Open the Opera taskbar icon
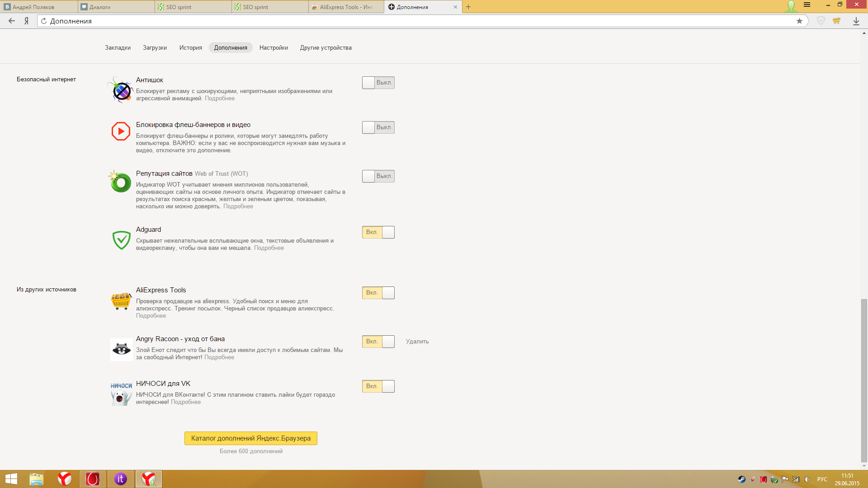The width and height of the screenshot is (868, 488). point(93,479)
